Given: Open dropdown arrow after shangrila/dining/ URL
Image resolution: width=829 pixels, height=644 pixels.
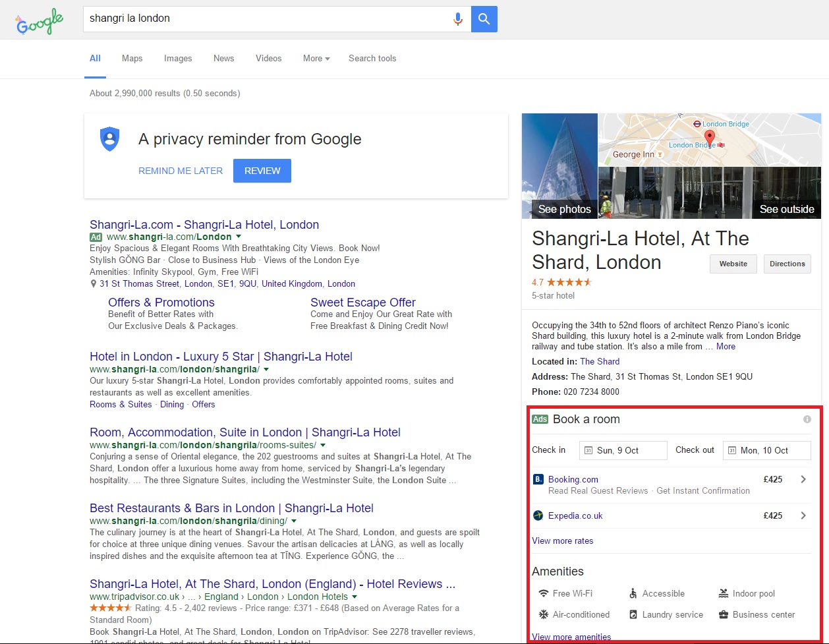Looking at the screenshot, I should pos(294,521).
